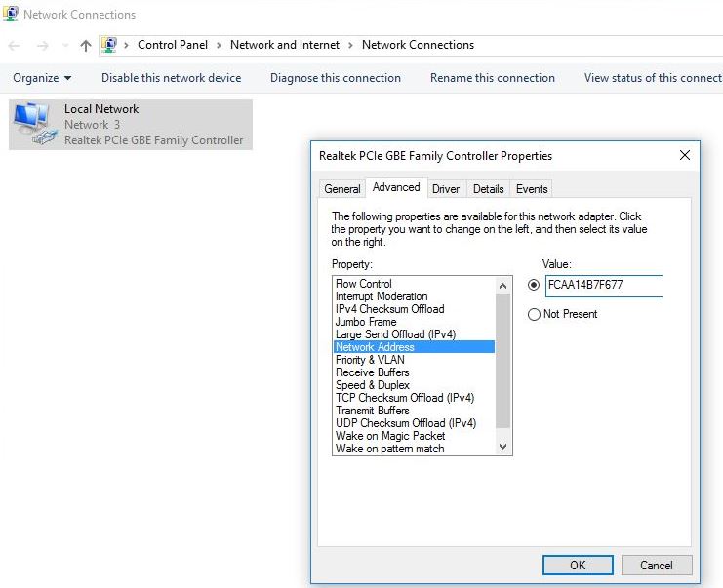
Task: Switch to the General tab
Action: pyautogui.click(x=342, y=189)
